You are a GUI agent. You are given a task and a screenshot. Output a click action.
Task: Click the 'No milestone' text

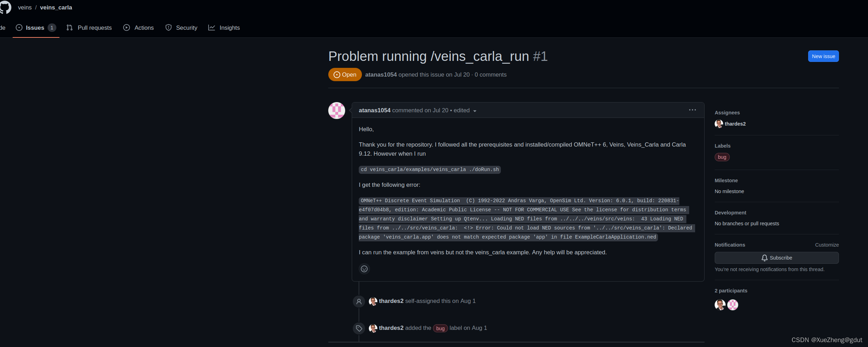pyautogui.click(x=729, y=191)
